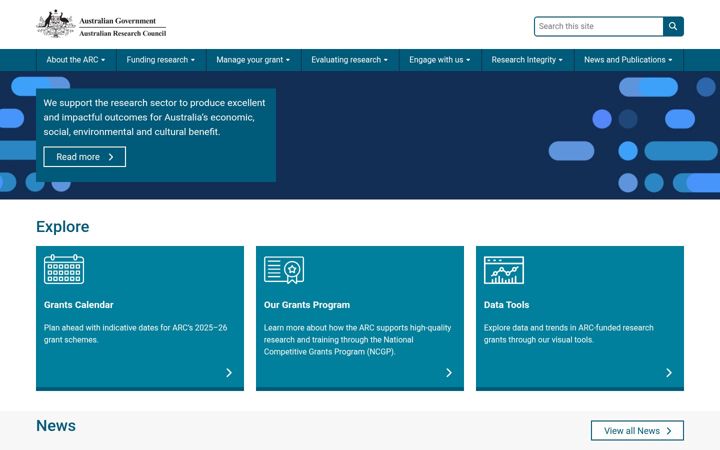Open the Our Grants Program heading link

tap(307, 305)
